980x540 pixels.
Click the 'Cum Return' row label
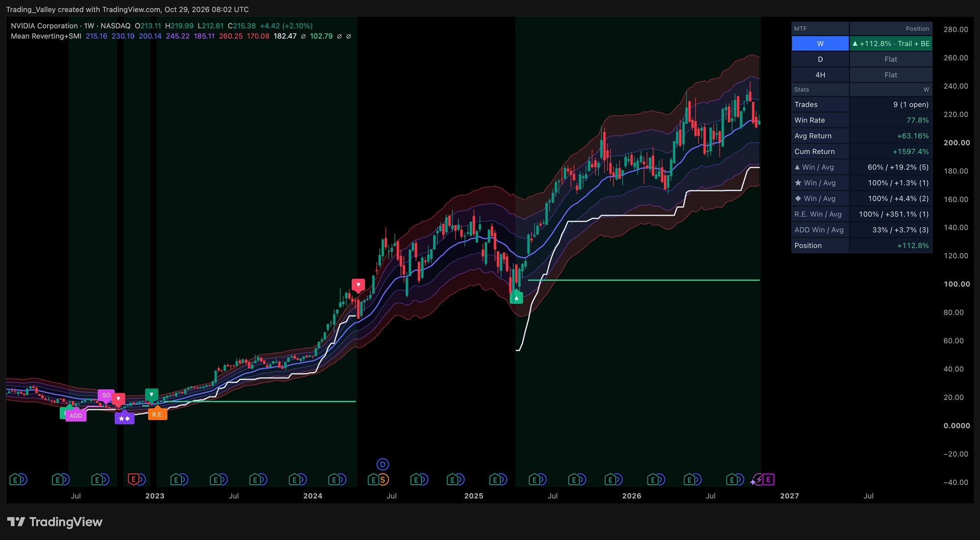click(814, 151)
